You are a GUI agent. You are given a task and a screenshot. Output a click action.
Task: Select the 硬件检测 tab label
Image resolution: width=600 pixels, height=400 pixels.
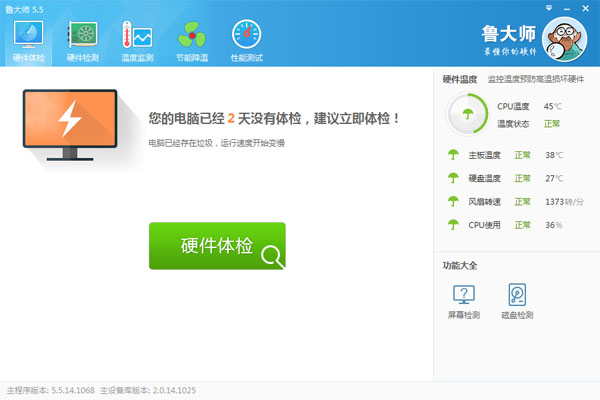(x=83, y=58)
